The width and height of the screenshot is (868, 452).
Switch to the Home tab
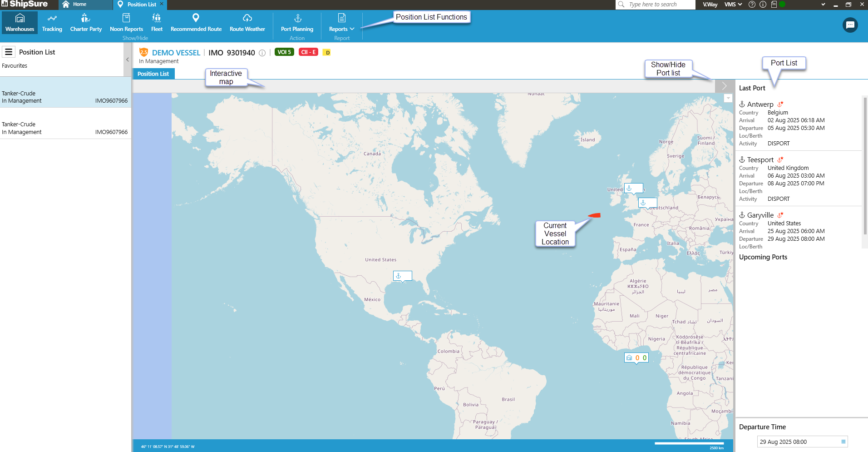click(x=79, y=5)
